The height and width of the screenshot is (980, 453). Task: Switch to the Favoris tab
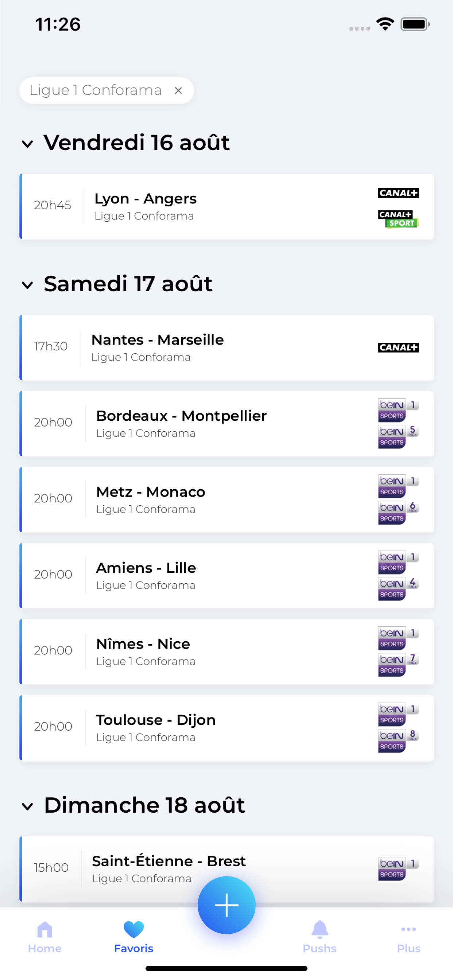133,937
